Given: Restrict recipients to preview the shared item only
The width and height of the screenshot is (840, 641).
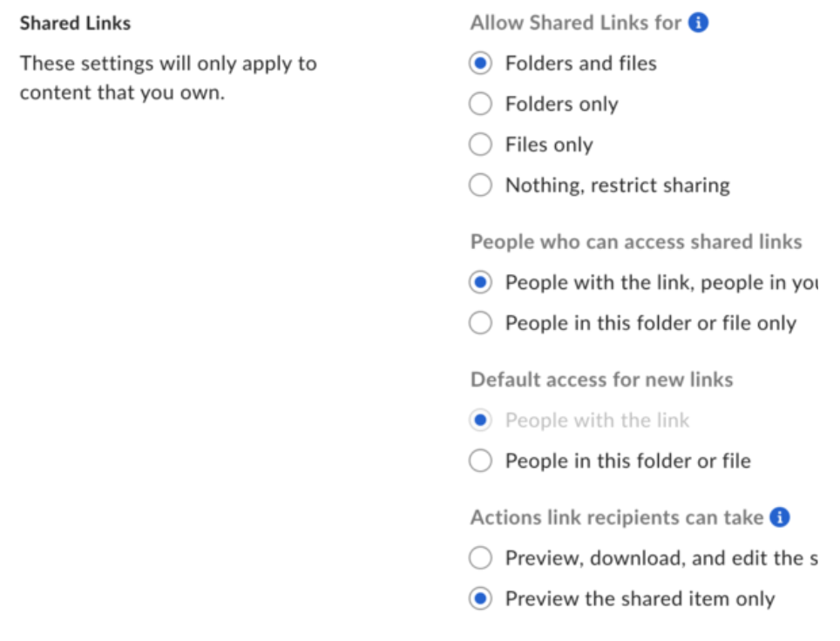Looking at the screenshot, I should click(x=480, y=596).
